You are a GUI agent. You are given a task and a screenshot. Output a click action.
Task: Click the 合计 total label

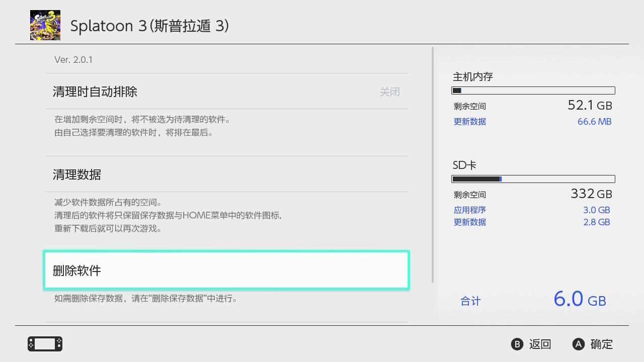tap(470, 301)
